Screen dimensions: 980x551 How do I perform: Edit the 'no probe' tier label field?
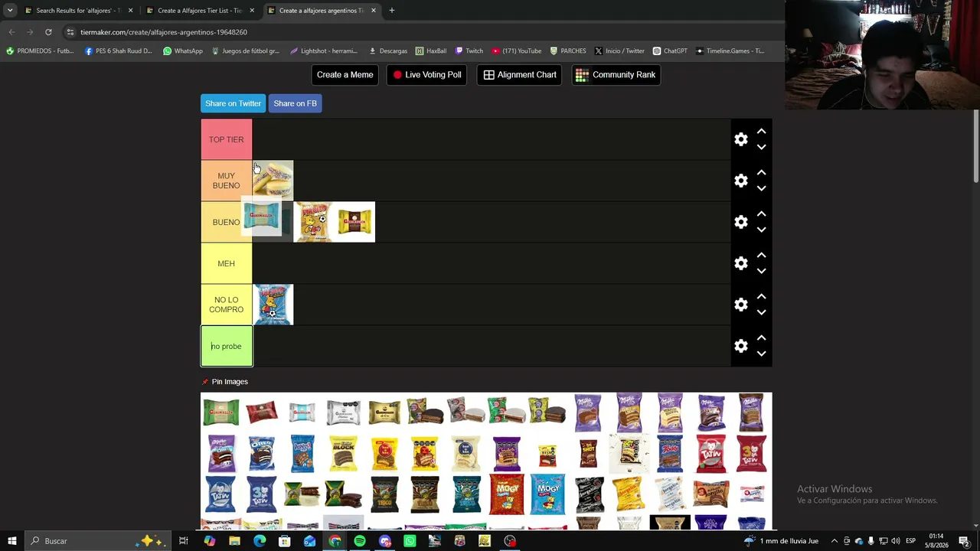226,346
